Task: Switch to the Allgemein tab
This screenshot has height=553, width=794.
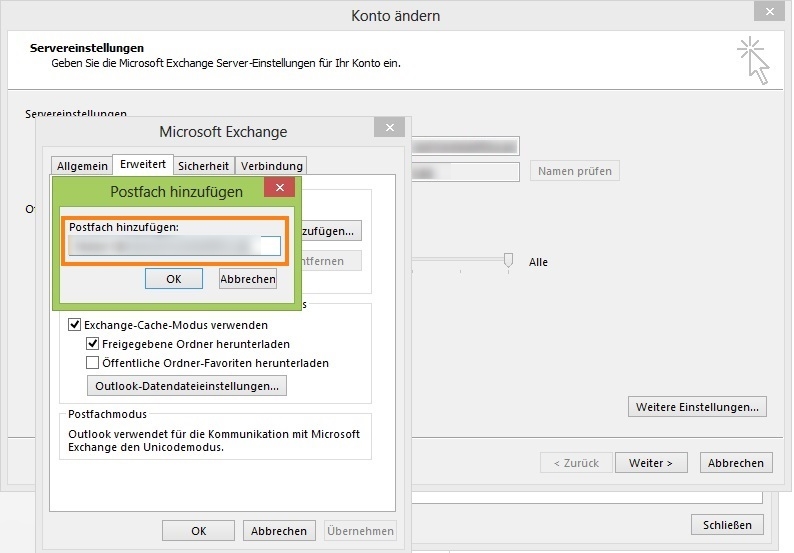Action: (x=82, y=166)
